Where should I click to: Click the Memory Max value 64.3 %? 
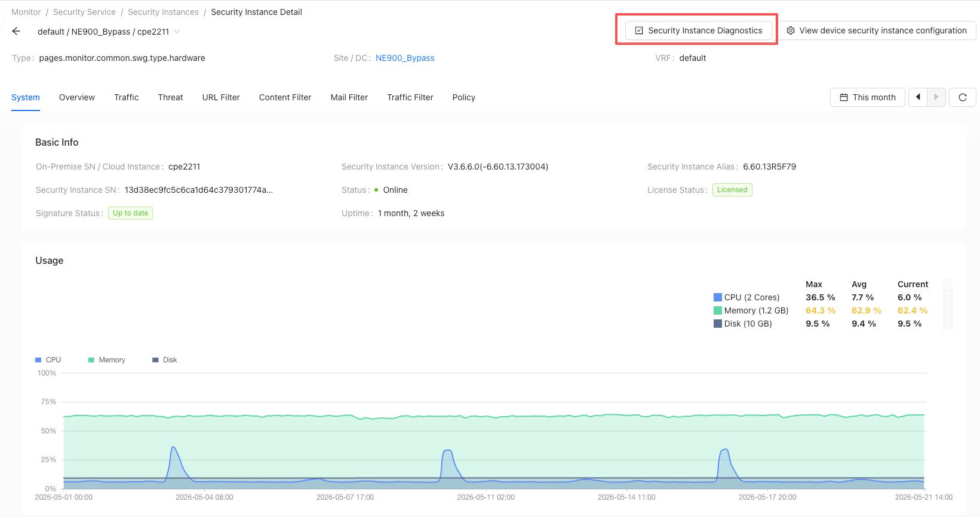[x=821, y=310]
